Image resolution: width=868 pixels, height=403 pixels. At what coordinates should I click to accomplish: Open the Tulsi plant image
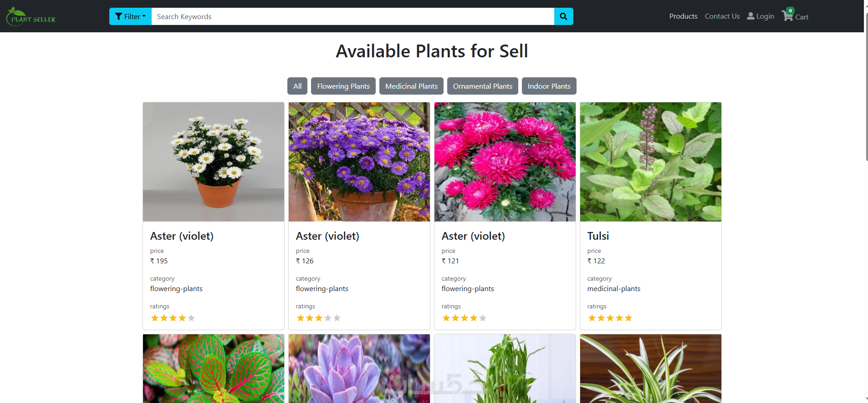click(x=651, y=162)
